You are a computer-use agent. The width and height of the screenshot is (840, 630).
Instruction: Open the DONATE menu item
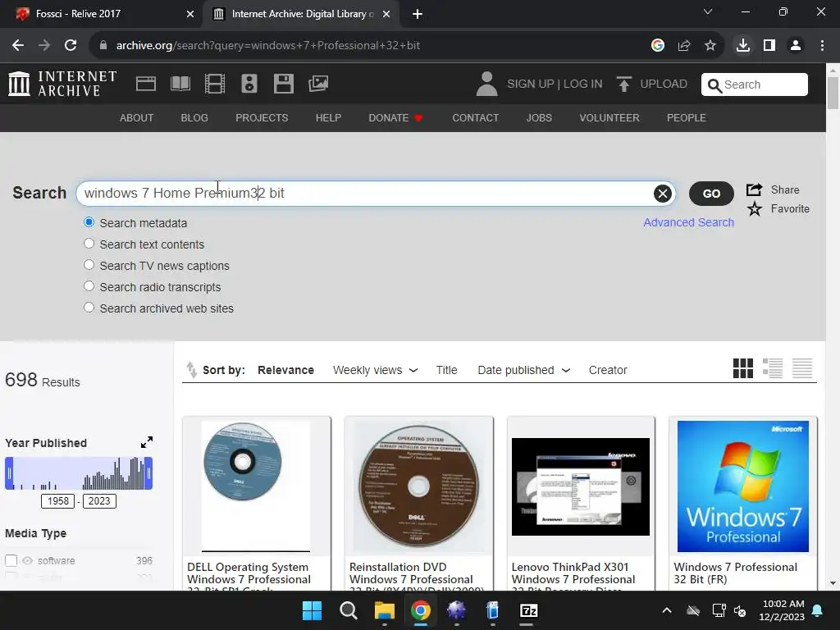[x=395, y=118]
